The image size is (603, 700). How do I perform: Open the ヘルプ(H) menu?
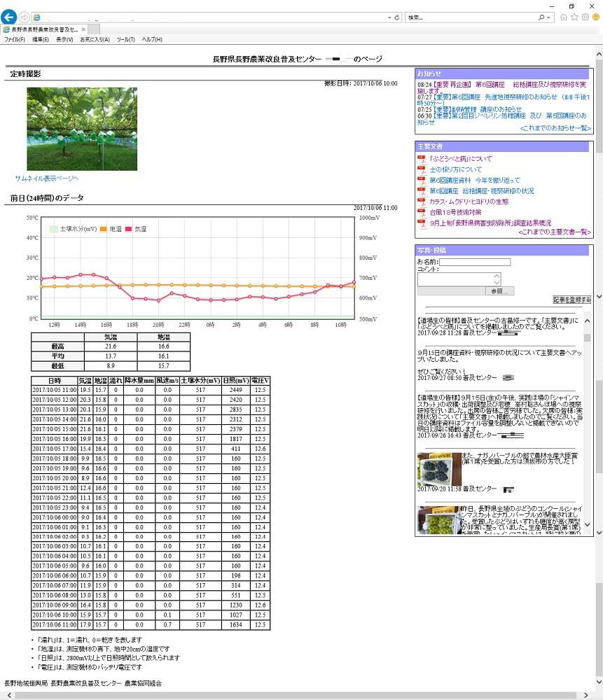pos(152,40)
